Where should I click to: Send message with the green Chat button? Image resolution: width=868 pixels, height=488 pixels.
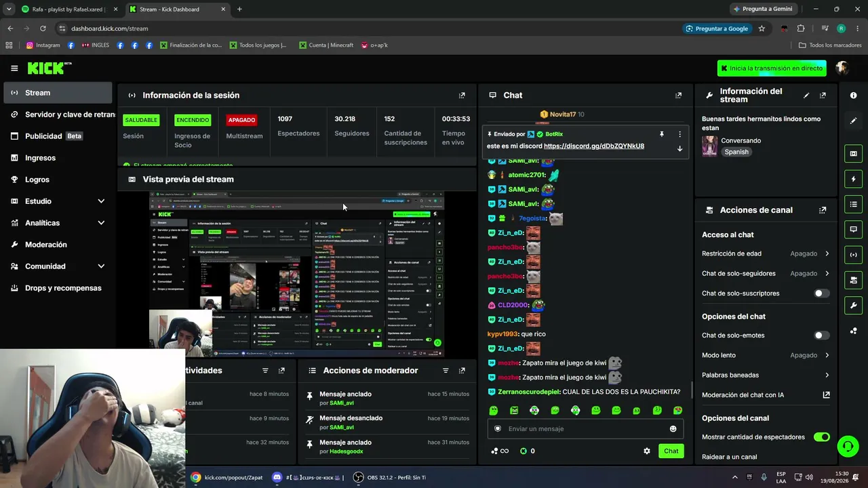(671, 451)
